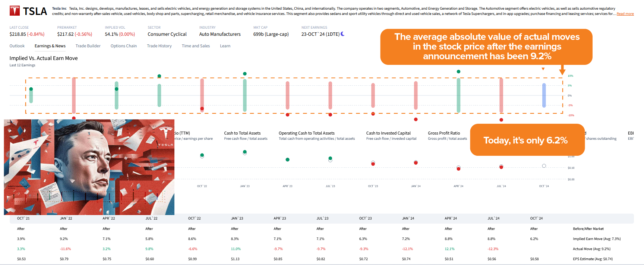Open the Options Chain tab
The height and width of the screenshot is (265, 644).
point(123,46)
